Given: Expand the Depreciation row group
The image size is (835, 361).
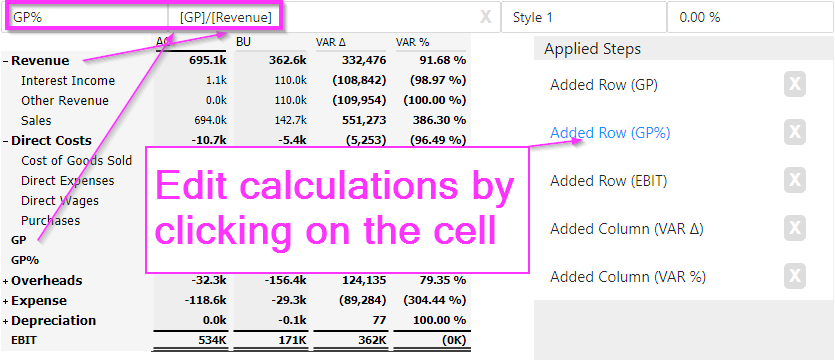Looking at the screenshot, I should click(5, 321).
